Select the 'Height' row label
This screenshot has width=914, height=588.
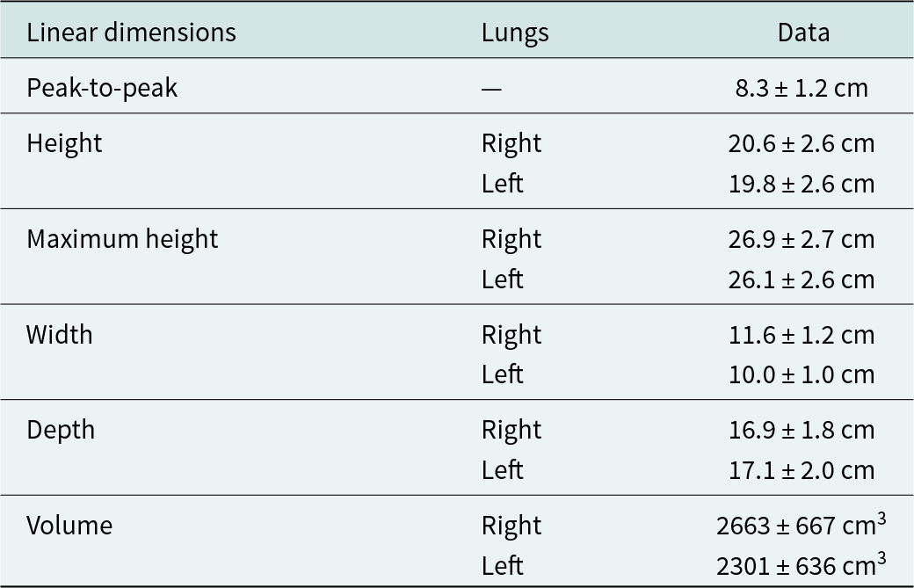tap(64, 144)
